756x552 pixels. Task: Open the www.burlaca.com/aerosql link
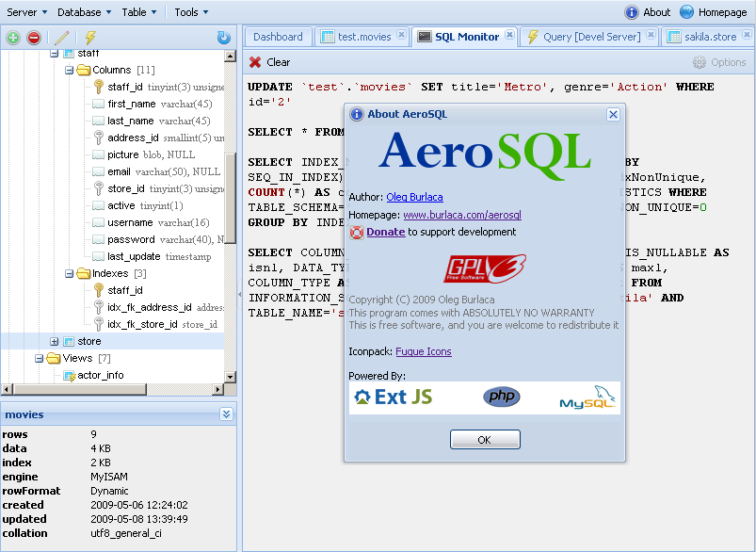click(x=462, y=215)
